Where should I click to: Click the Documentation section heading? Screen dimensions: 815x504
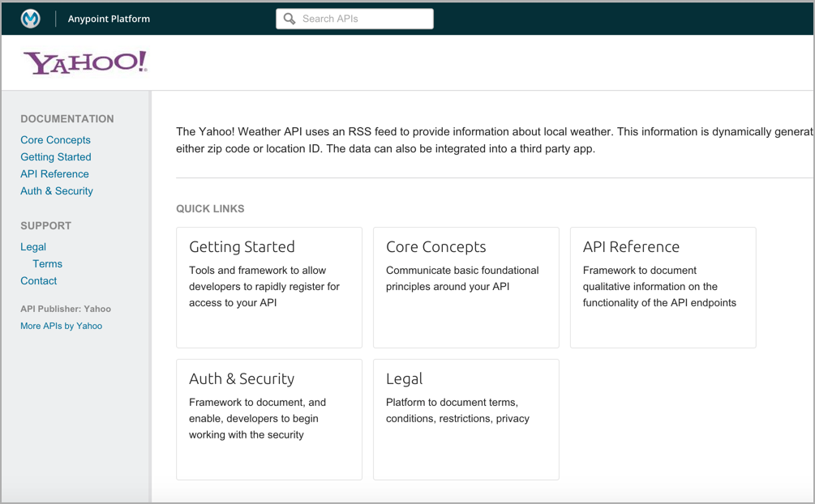67,118
